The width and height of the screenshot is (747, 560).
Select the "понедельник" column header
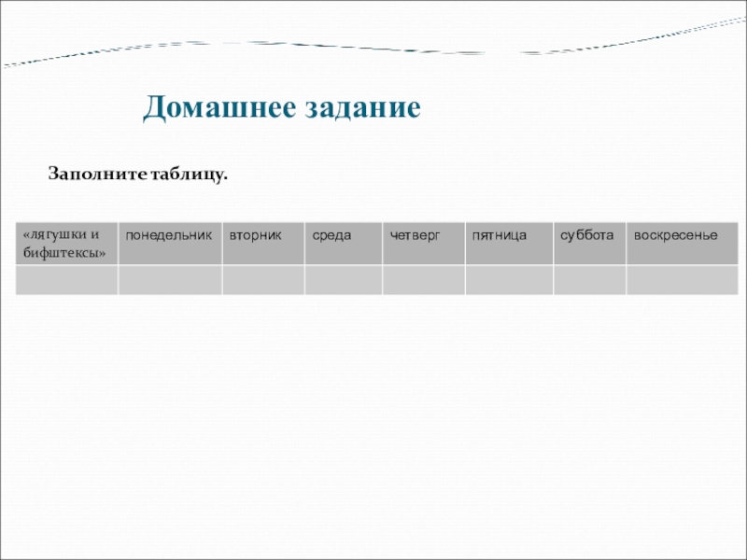click(x=170, y=244)
